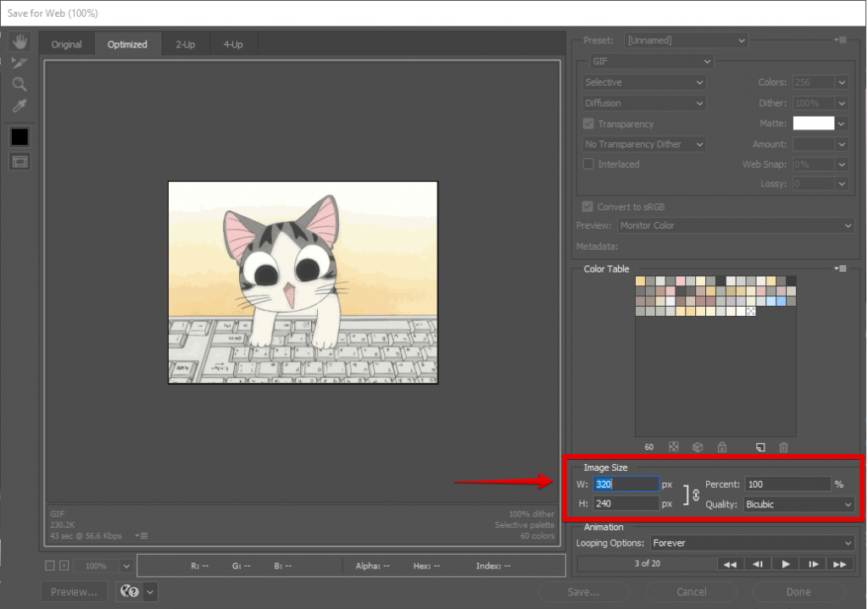Enable the Interlaced checkbox
The width and height of the screenshot is (868, 609).
(x=587, y=163)
